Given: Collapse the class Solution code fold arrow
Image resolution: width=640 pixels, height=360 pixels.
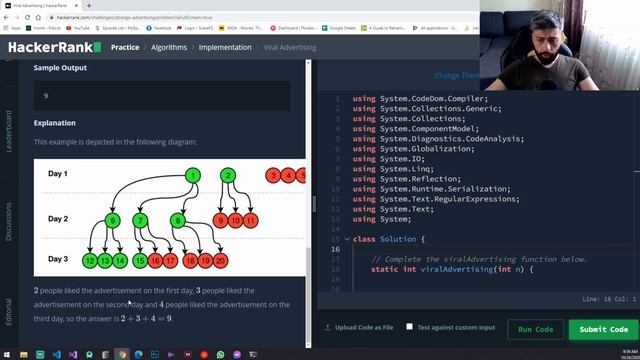Looking at the screenshot, I should 347,239.
